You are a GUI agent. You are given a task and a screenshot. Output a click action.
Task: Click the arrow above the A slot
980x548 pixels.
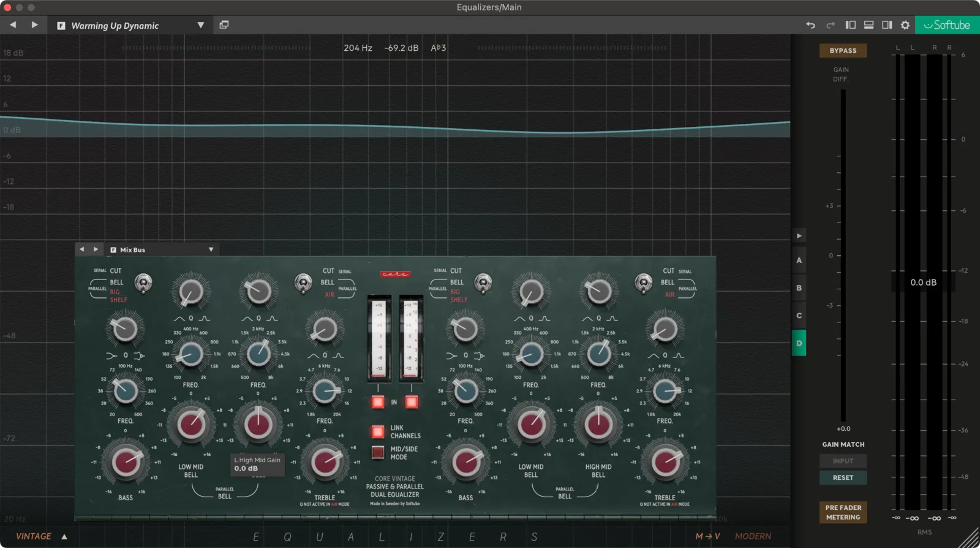click(799, 235)
